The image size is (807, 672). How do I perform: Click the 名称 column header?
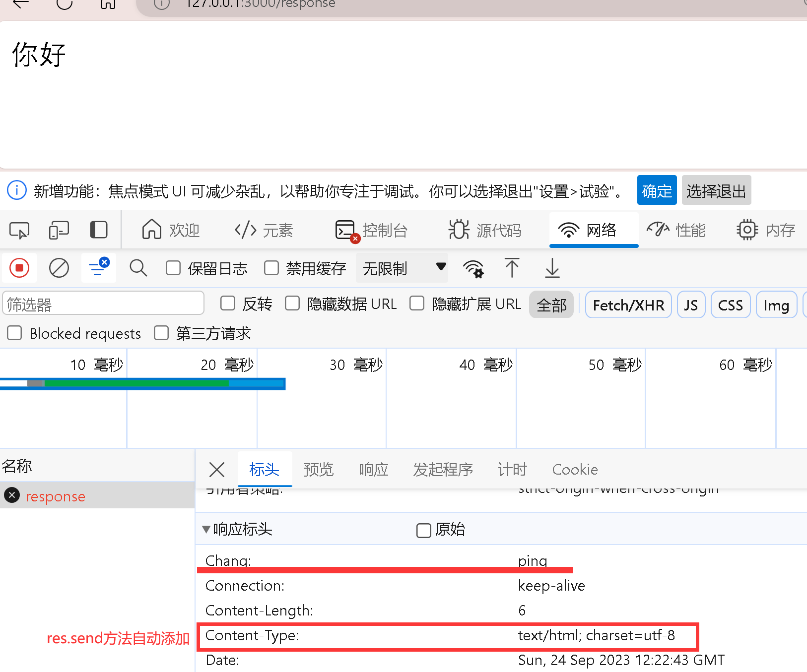(17, 466)
